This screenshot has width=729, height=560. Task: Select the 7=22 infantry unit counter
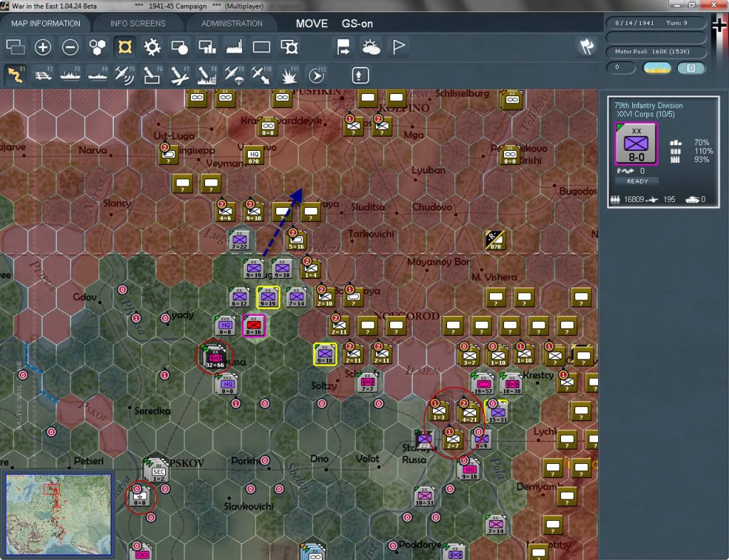[x=239, y=241]
